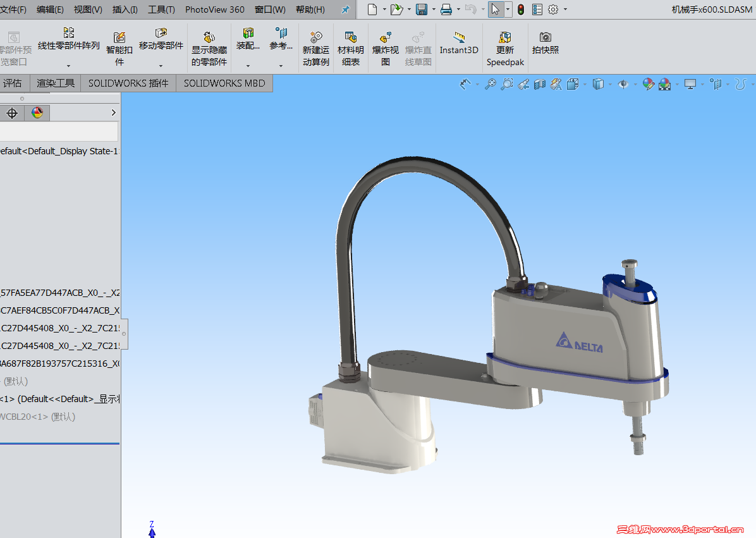Click 线性零部件阵列 linear pattern tool
Viewport: 756px width, 538px height.
point(68,40)
